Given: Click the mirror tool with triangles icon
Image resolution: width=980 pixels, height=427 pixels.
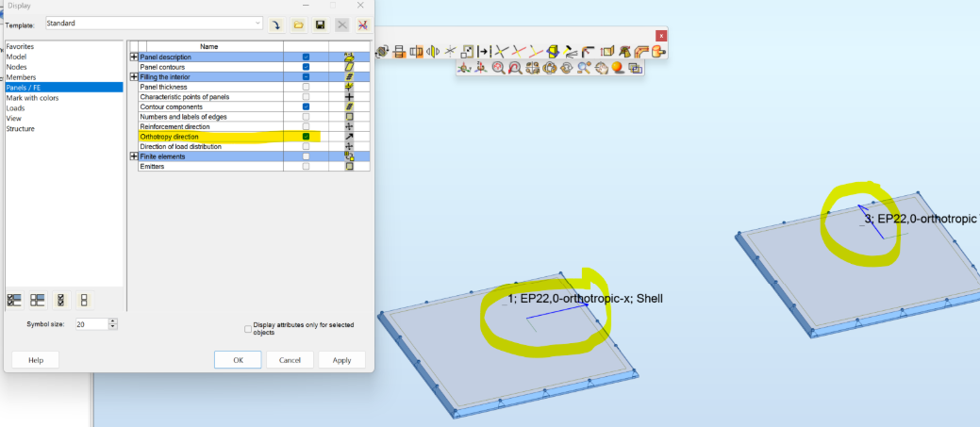Looking at the screenshot, I should pyautogui.click(x=433, y=51).
